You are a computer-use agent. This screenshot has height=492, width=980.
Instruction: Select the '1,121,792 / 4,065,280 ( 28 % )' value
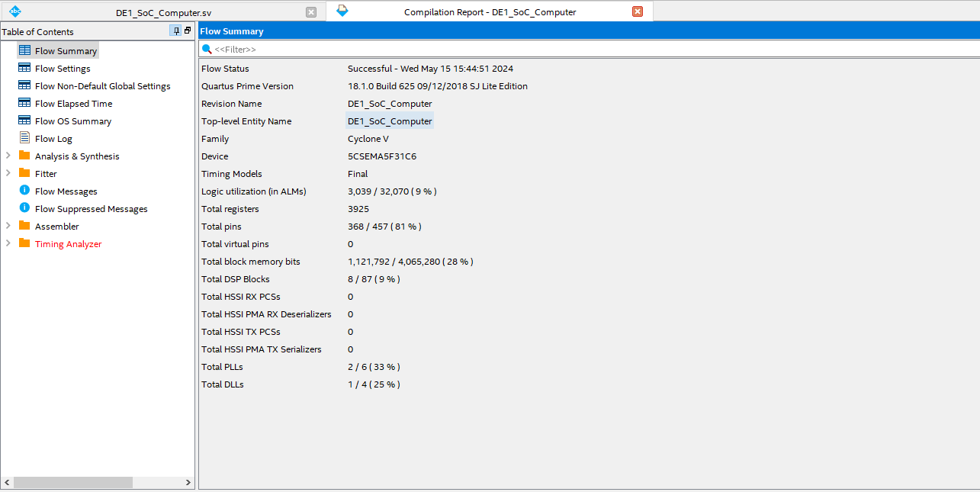pyautogui.click(x=410, y=262)
